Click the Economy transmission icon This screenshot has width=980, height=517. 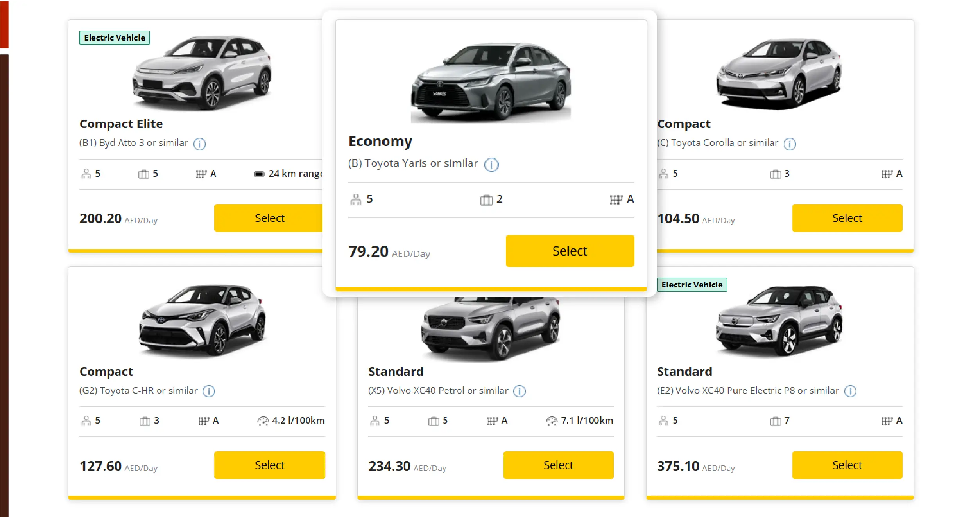click(616, 200)
